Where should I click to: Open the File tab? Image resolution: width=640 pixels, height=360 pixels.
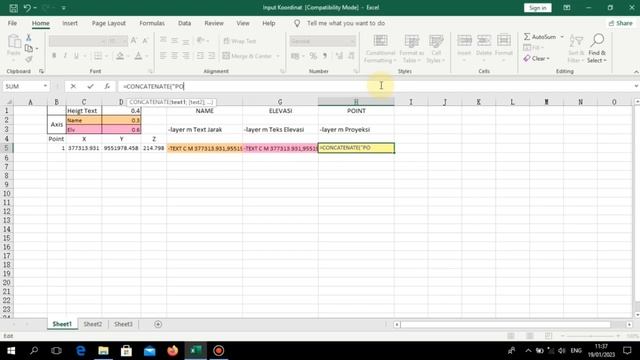(12, 23)
